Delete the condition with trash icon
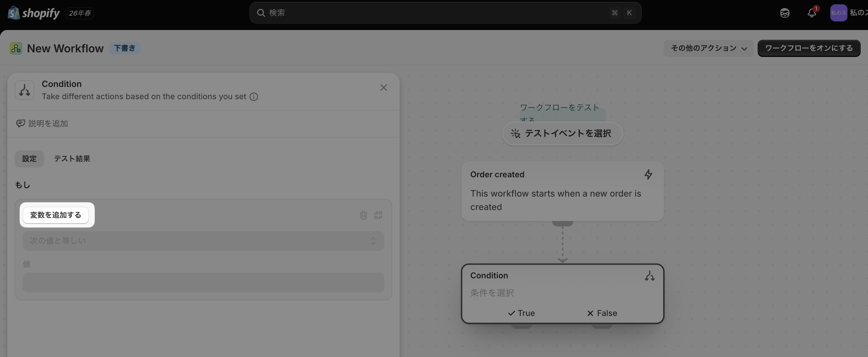This screenshot has height=357, width=868. (363, 215)
